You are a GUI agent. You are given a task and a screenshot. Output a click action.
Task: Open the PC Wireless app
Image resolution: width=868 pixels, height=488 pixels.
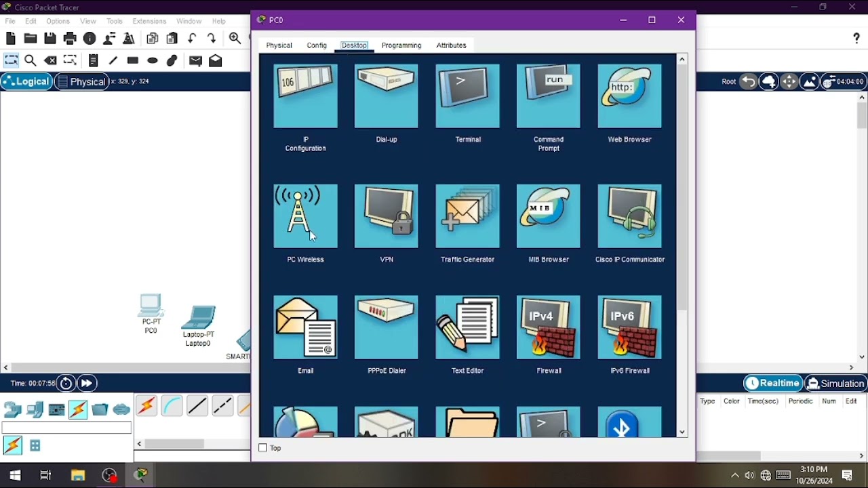(305, 216)
